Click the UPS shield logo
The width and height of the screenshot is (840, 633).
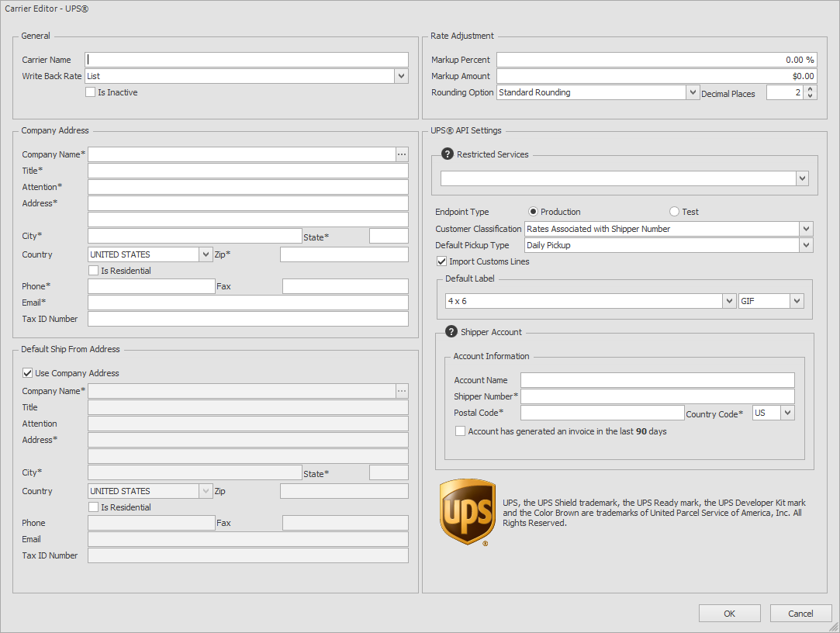tap(467, 512)
